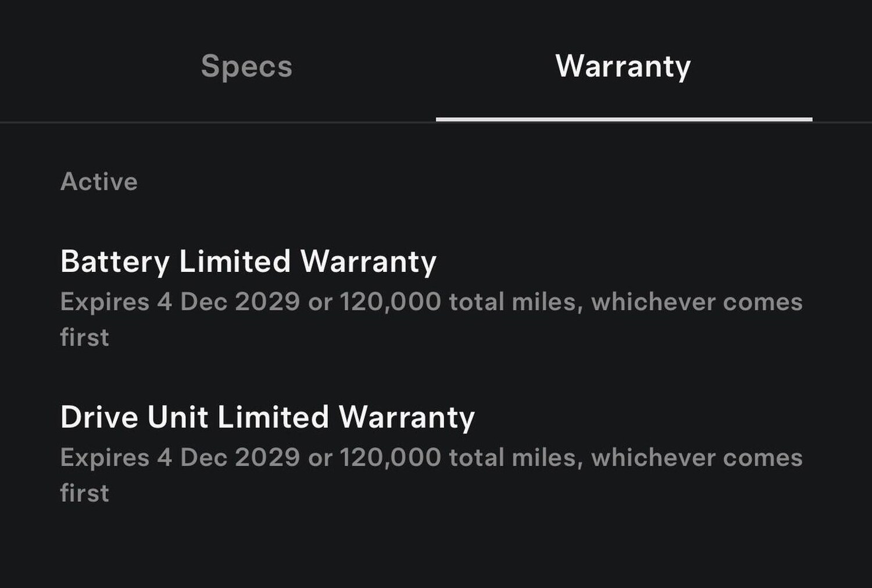872x588 pixels.
Task: Click blank area below drive unit warranty
Action: click(x=436, y=552)
